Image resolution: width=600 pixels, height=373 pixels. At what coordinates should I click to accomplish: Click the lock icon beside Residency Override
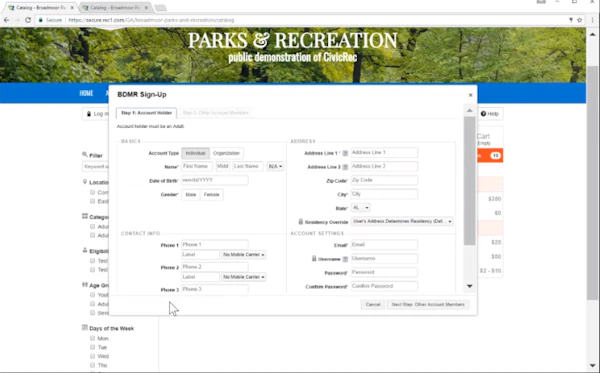(301, 222)
